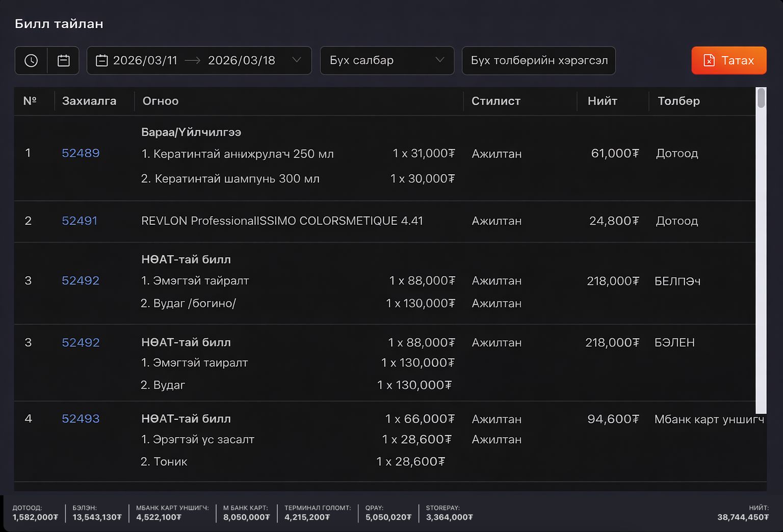783x532 pixels.
Task: Click the calendar icon inside the date range field
Action: point(102,61)
